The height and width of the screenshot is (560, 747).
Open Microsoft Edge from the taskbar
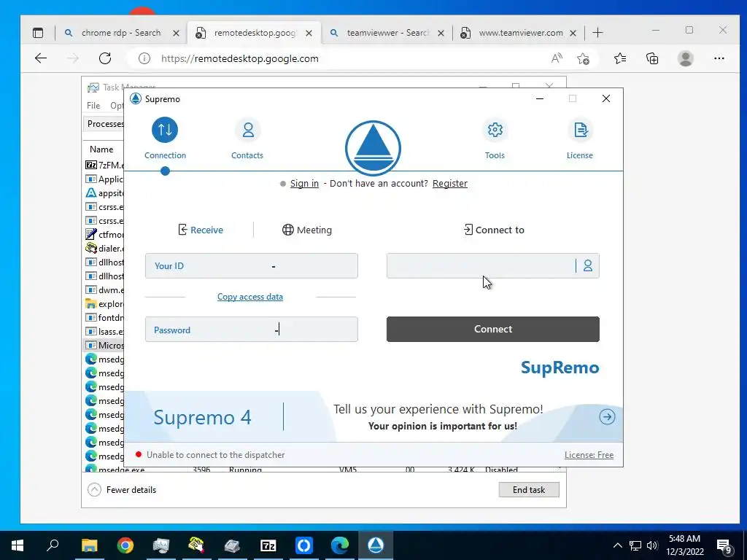pyautogui.click(x=340, y=545)
